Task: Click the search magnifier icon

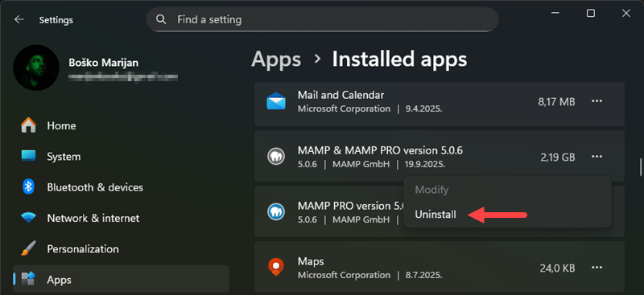Action: [x=162, y=19]
